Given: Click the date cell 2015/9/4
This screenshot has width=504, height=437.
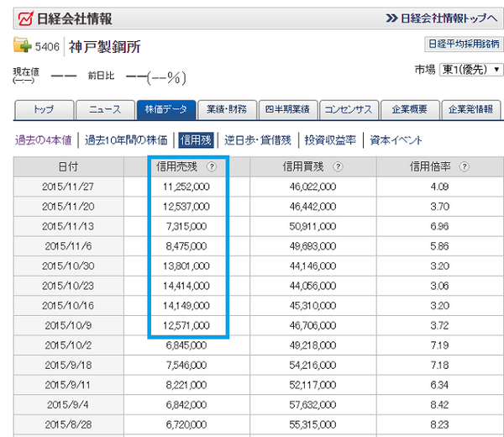Looking at the screenshot, I should pos(67,405).
